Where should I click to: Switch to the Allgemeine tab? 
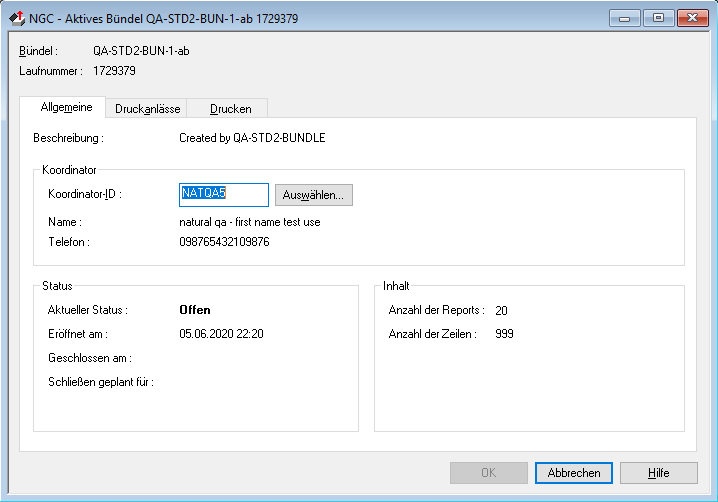click(66, 108)
